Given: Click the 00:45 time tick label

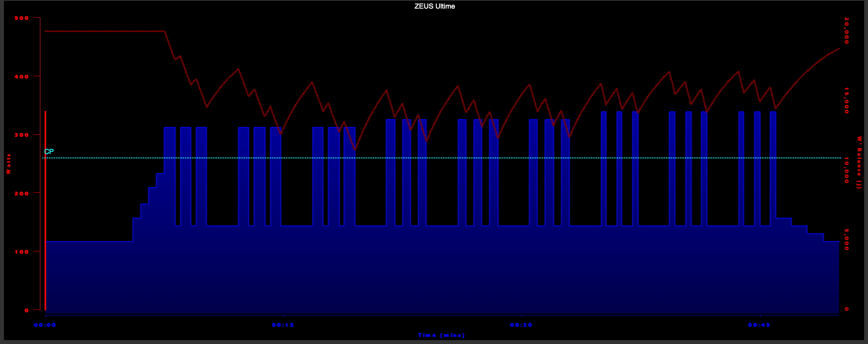Looking at the screenshot, I should pyautogui.click(x=759, y=325).
